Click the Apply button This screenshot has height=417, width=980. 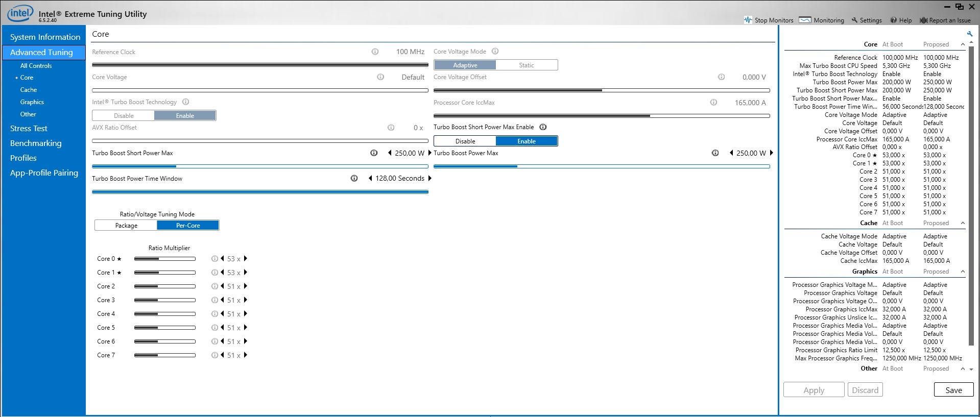click(x=814, y=390)
